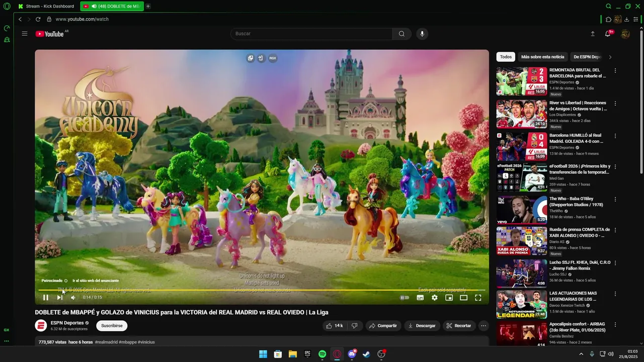
Task: Open more actions three-dot menu under video
Action: (484, 326)
